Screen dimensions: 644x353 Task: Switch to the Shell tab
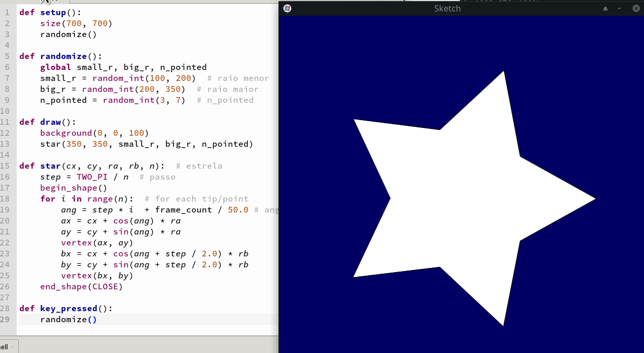coord(4,347)
